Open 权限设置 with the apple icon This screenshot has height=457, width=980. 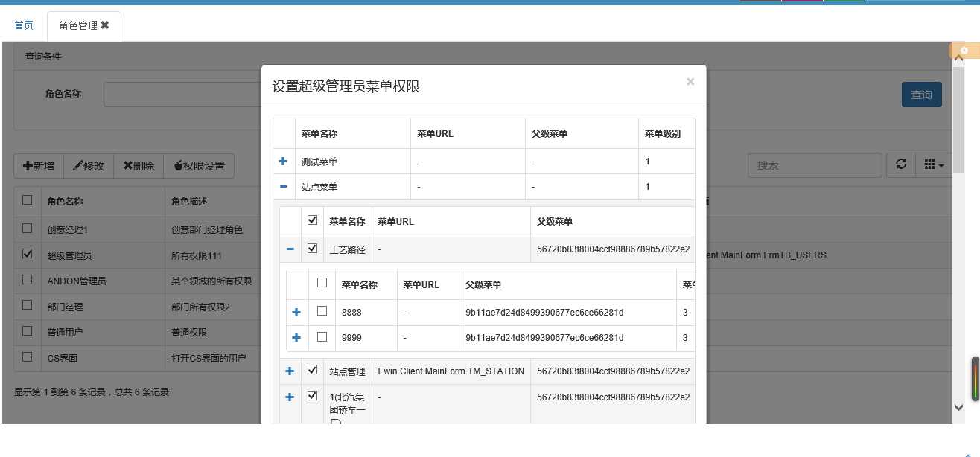(199, 166)
